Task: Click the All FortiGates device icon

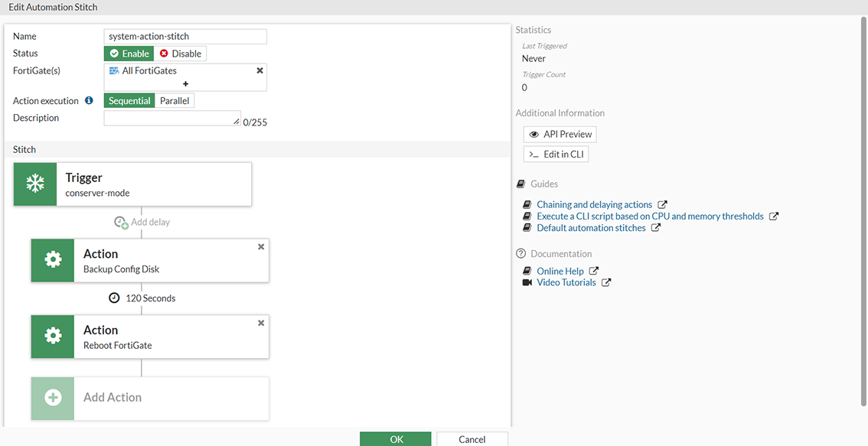Action: coord(115,71)
